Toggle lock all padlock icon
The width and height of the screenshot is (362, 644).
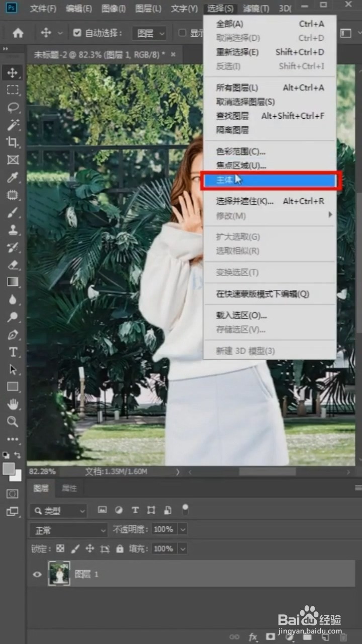(120, 548)
